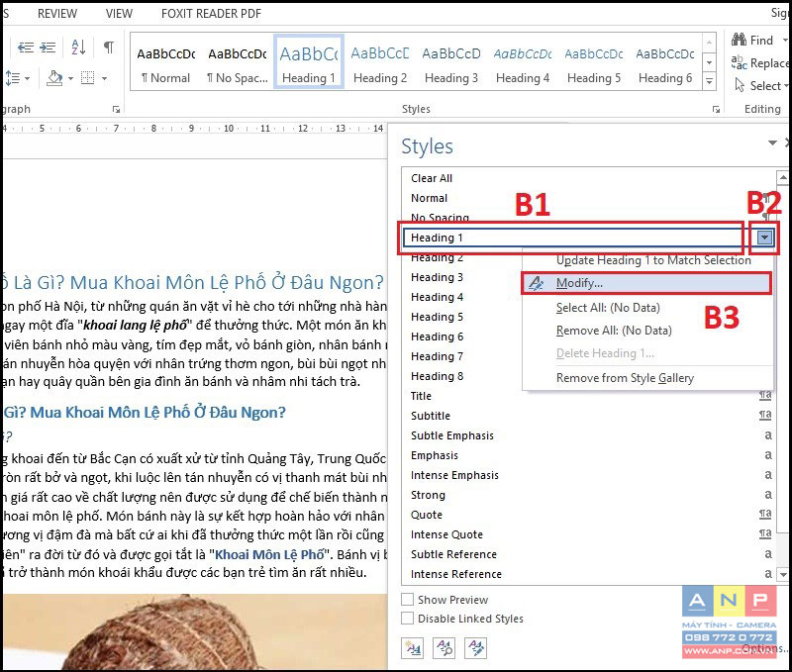The height and width of the screenshot is (672, 792).
Task: Open the Shading color dropdown arrow
Action: [70, 79]
